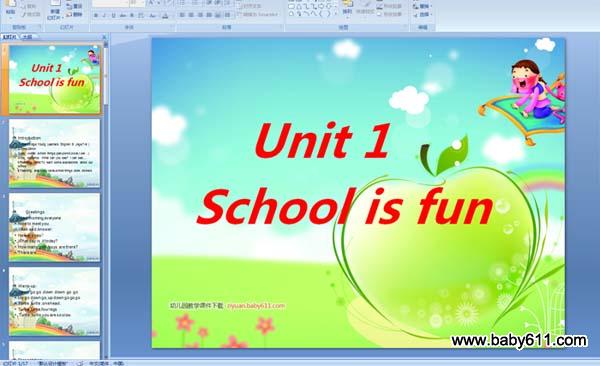Click the Shape Effects icon
Screen dimensions: 600x366
[379, 14]
